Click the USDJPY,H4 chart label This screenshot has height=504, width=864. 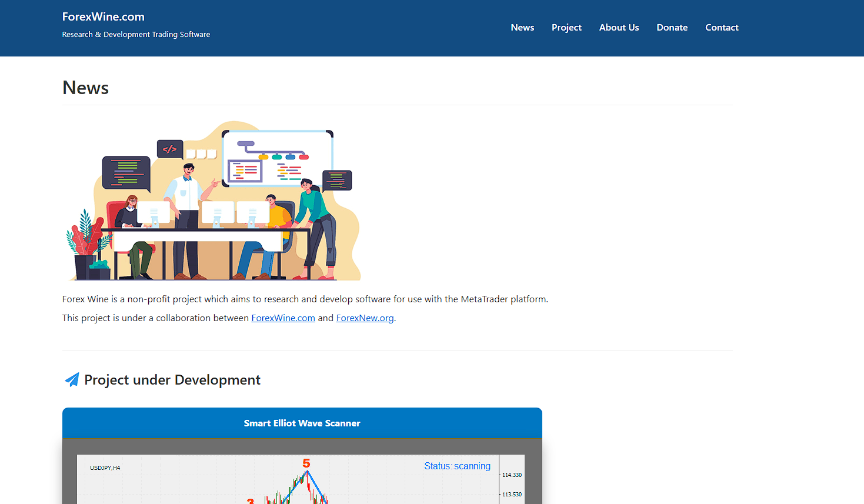coord(105,468)
